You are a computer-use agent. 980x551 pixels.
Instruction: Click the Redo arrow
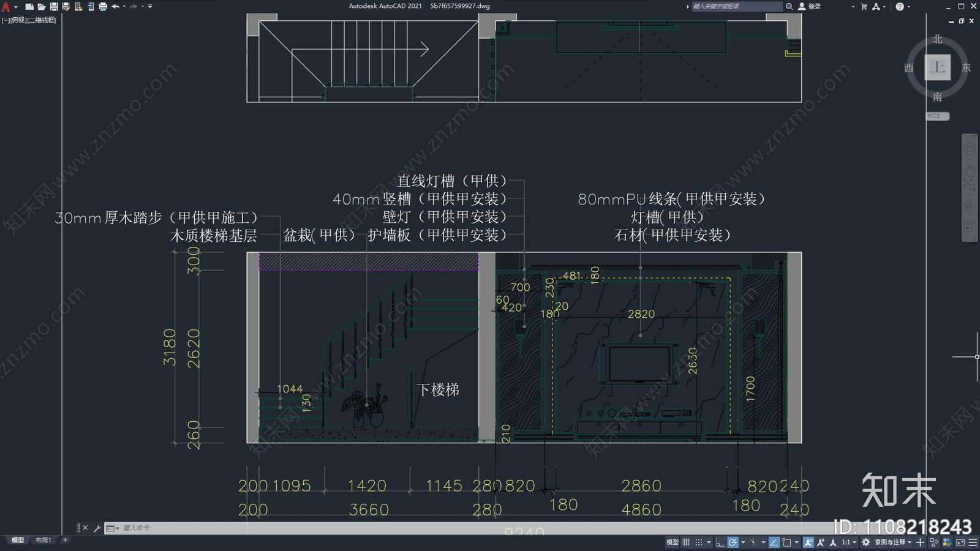[x=134, y=7]
